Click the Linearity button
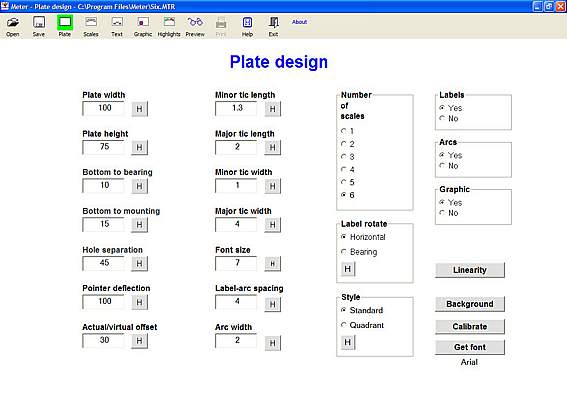567x400 pixels. [x=470, y=270]
